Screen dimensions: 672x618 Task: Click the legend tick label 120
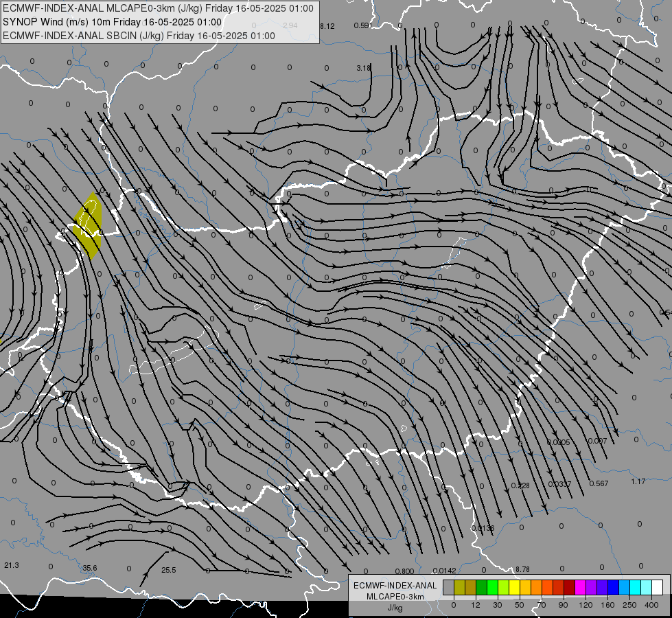[586, 605]
